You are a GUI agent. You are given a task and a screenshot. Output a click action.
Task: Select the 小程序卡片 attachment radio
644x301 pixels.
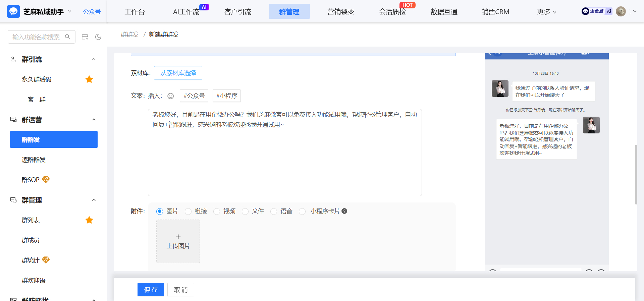(302, 212)
